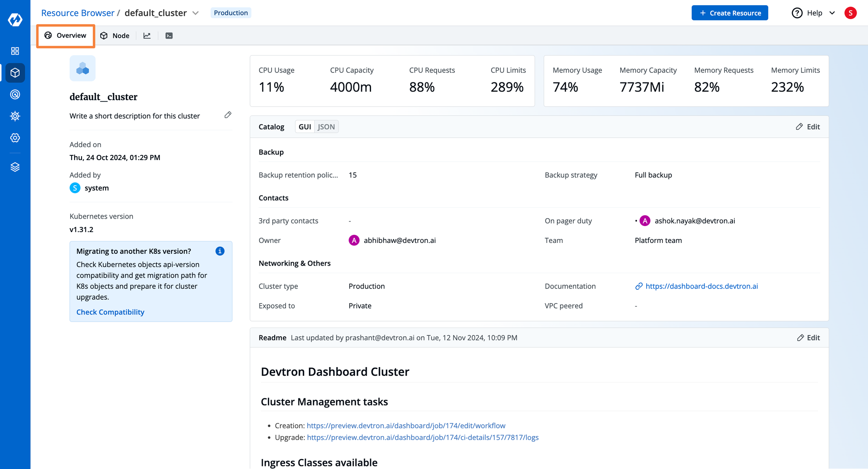Image resolution: width=868 pixels, height=469 pixels.
Task: Click the Resource Browser icon in sidebar
Action: point(15,73)
